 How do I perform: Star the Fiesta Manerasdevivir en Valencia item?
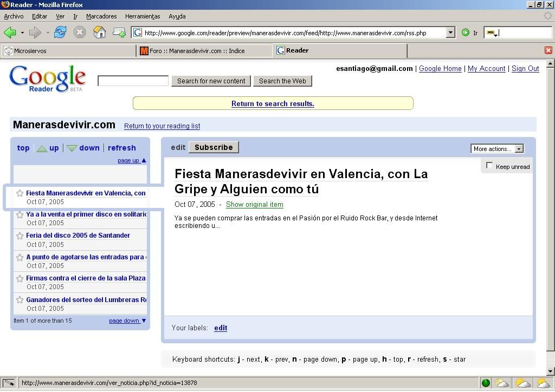pyautogui.click(x=20, y=193)
